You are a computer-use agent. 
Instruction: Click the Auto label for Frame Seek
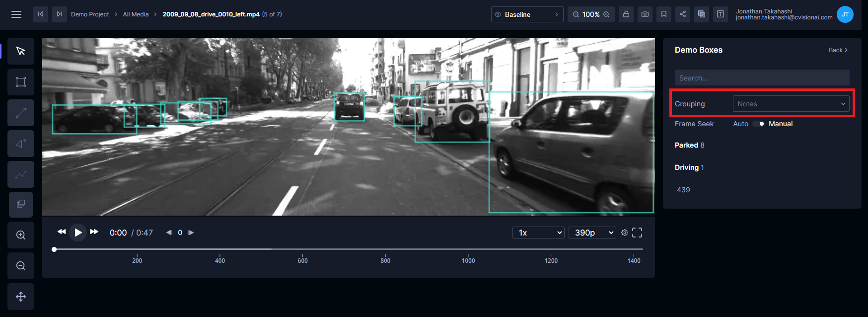[x=740, y=124]
